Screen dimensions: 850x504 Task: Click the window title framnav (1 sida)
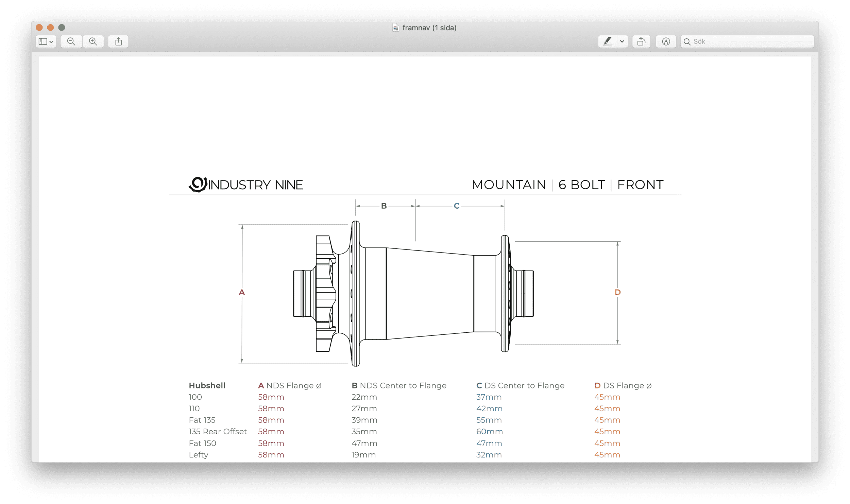click(x=429, y=28)
